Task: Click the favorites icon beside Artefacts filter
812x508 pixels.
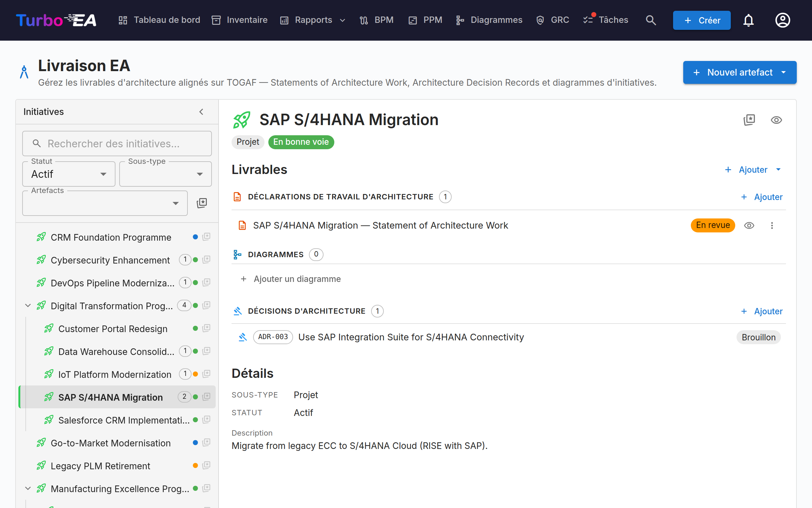Action: [x=202, y=203]
